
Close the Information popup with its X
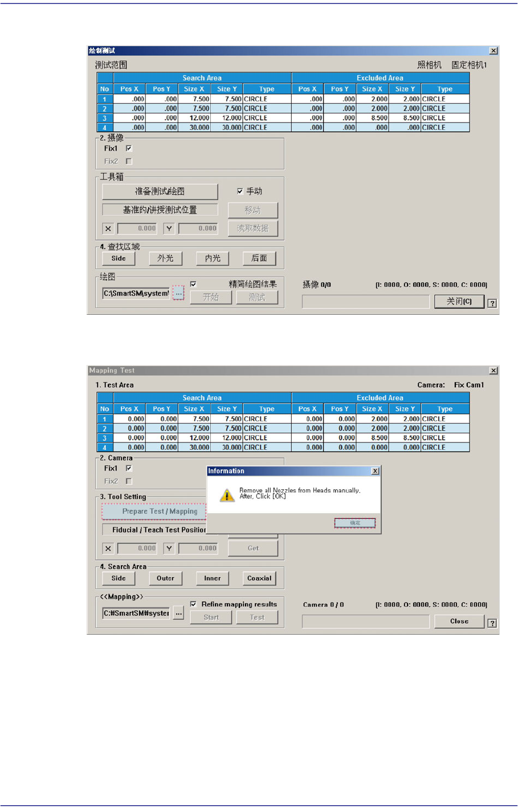coord(375,471)
